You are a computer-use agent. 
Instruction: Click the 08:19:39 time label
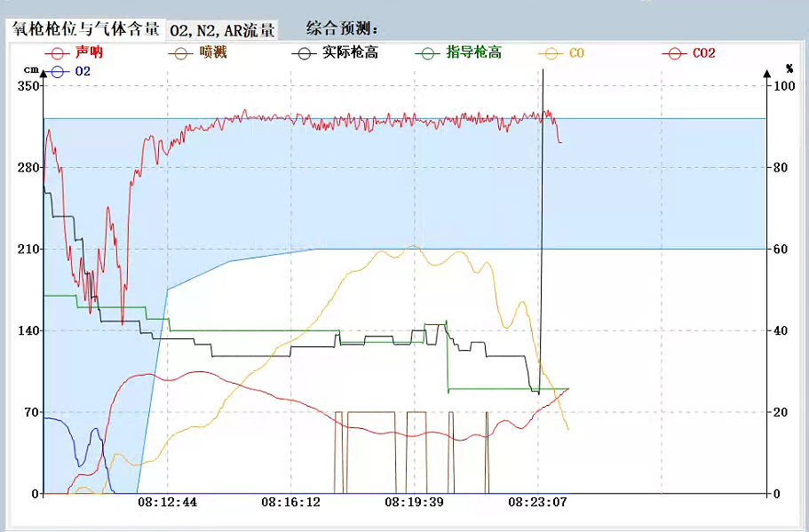pyautogui.click(x=414, y=502)
